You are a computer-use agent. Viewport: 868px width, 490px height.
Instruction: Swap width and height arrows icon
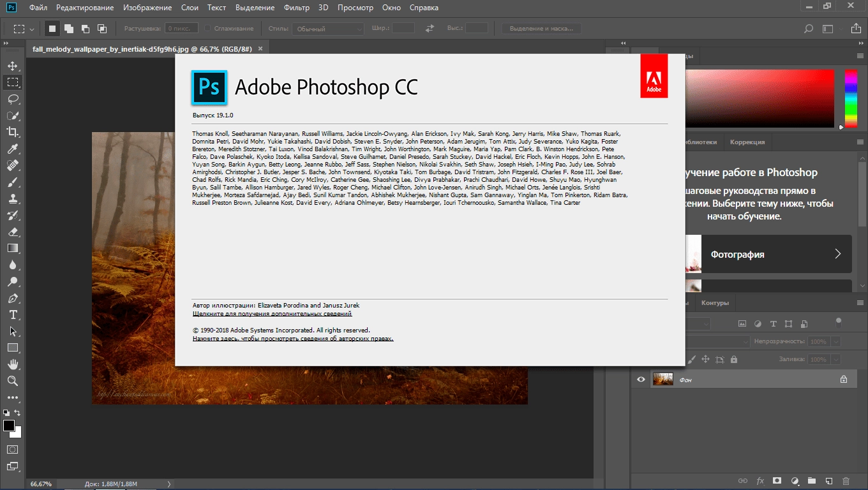[x=430, y=29]
